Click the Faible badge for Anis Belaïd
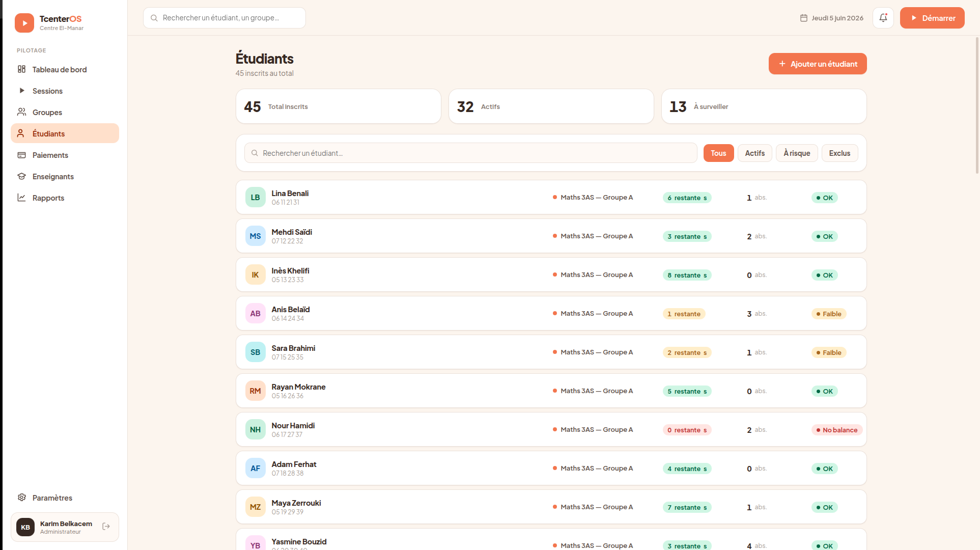980x550 pixels. [829, 314]
